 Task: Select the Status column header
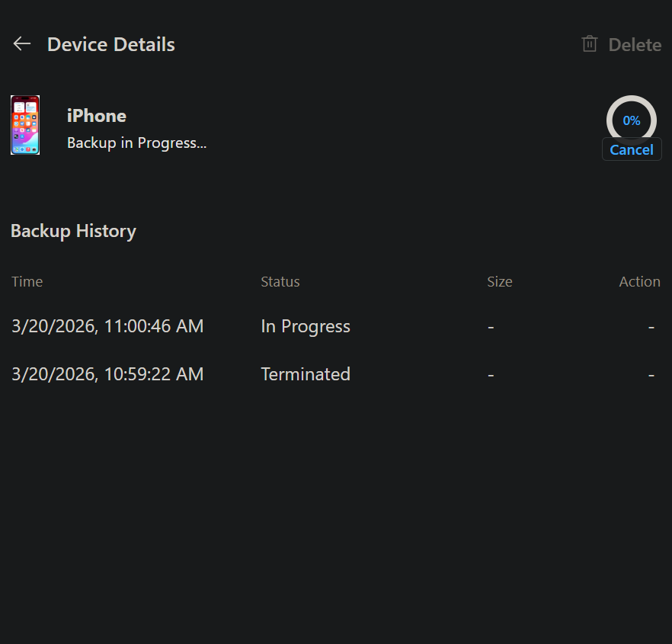(x=280, y=282)
